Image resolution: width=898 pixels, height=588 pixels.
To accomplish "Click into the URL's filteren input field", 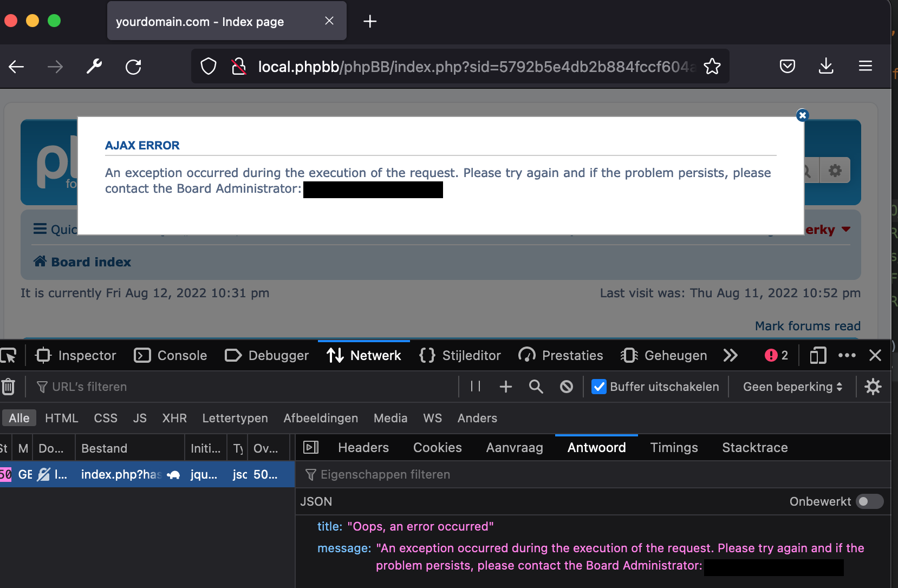I will (x=89, y=387).
